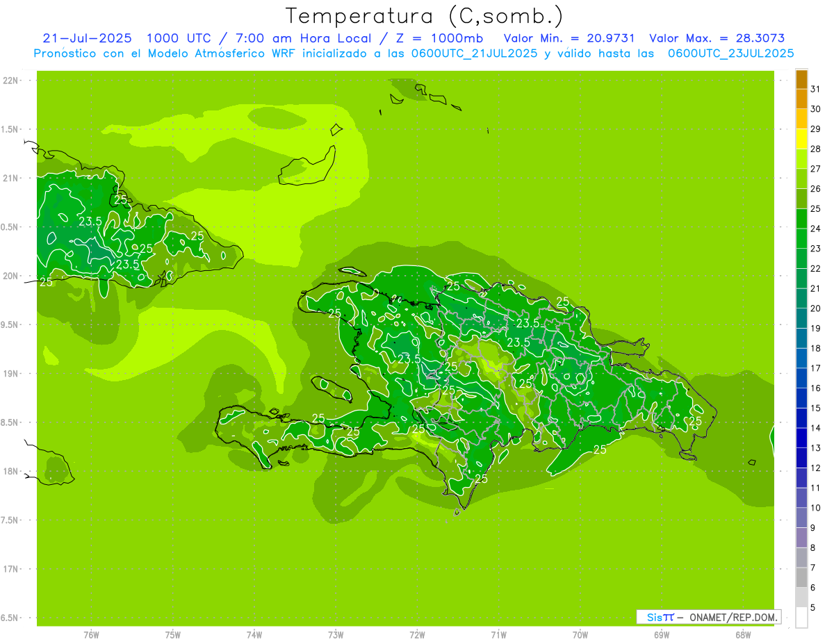The image size is (834, 644).
Task: Click the "73W" longitude axis label
Action: [336, 635]
